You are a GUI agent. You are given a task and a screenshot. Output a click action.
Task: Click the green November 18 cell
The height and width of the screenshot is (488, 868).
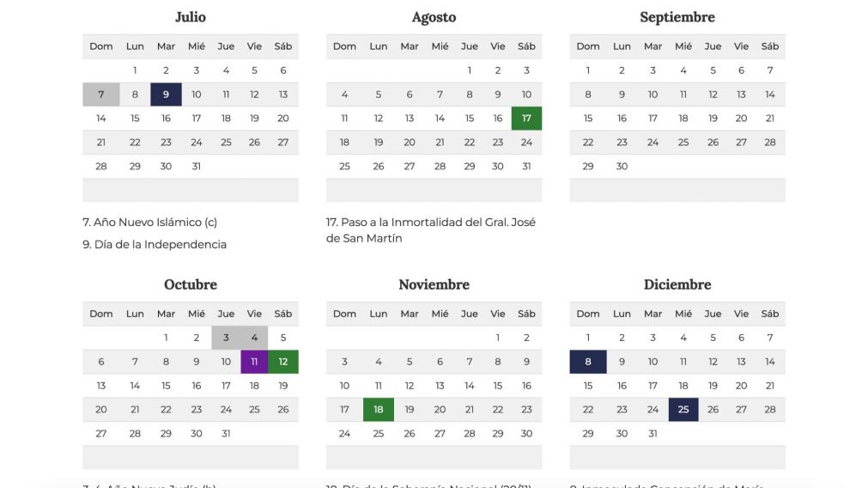(x=379, y=410)
